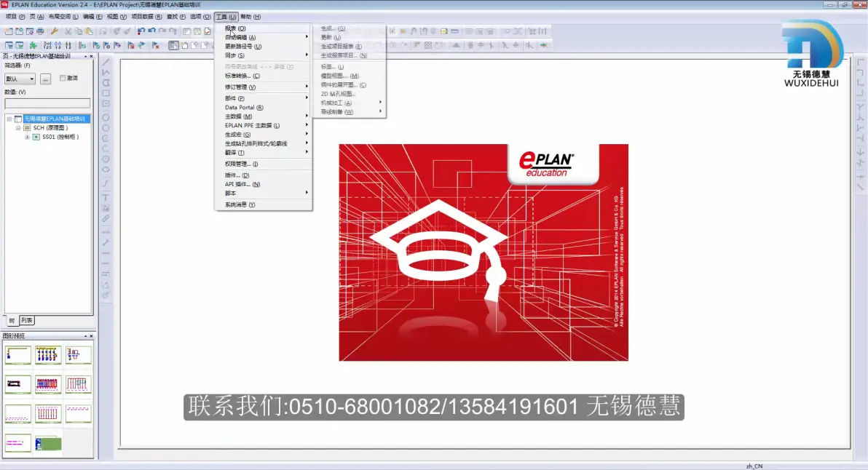868x470 pixels.
Task: Select the text T tool
Action: [x=106, y=197]
